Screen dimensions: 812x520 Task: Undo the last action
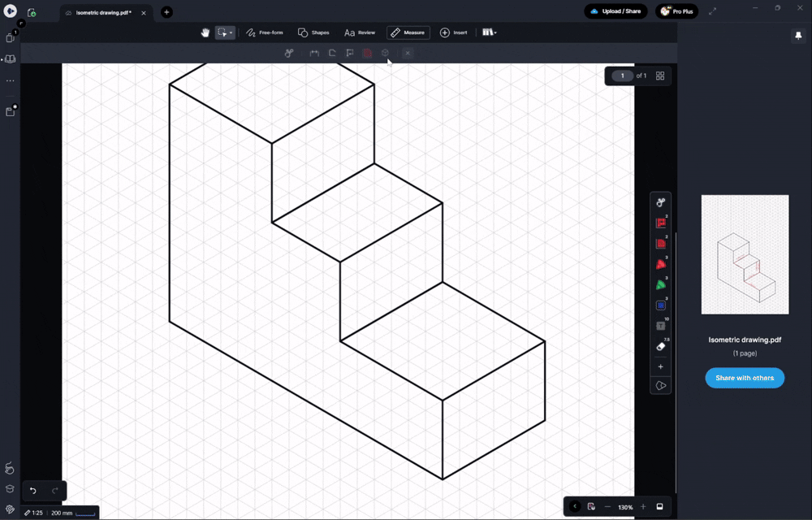click(x=33, y=491)
